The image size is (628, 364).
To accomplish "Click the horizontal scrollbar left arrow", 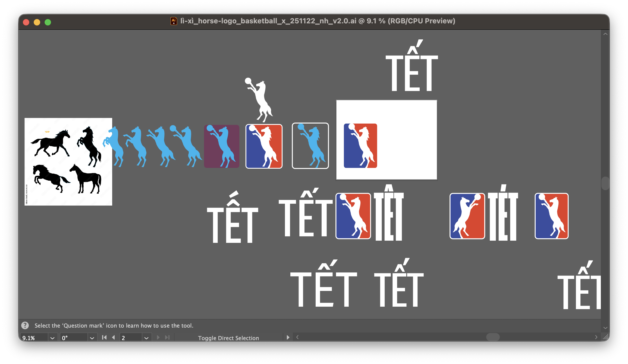I will tap(297, 337).
